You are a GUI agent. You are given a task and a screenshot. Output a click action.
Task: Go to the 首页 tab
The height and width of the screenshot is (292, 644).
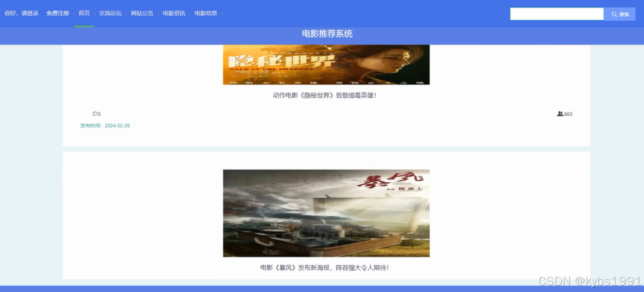84,13
